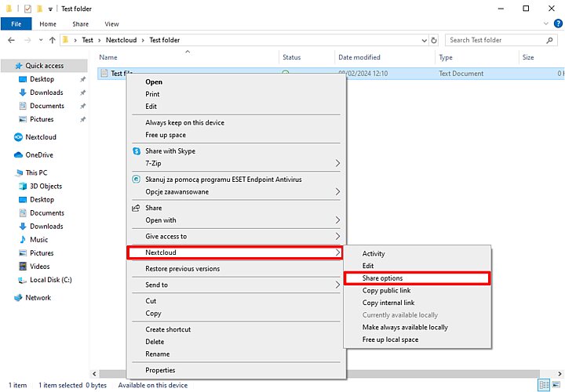
Task: Switch to large icons view in status bar
Action: click(556, 384)
